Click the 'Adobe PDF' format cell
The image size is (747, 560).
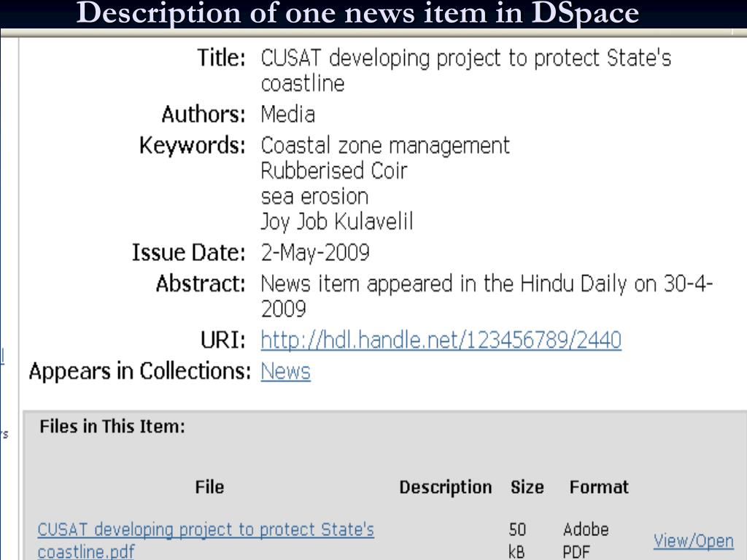tap(586, 540)
